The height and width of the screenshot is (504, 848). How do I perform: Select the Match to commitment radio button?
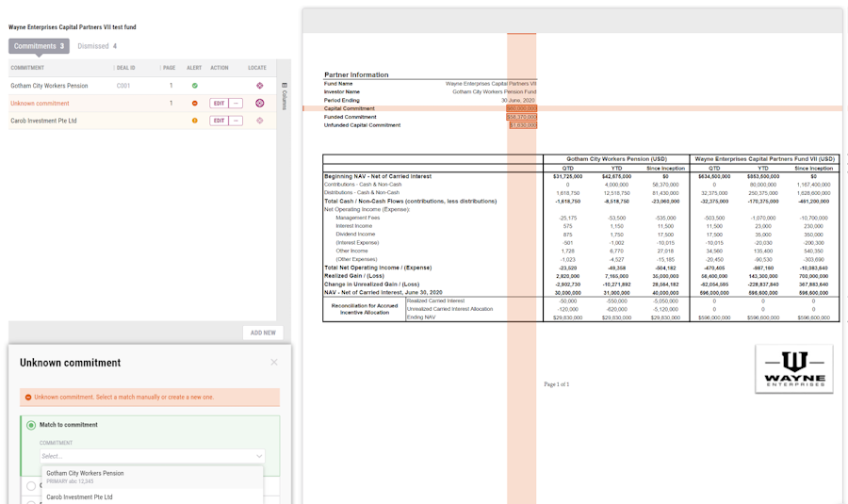(x=31, y=425)
